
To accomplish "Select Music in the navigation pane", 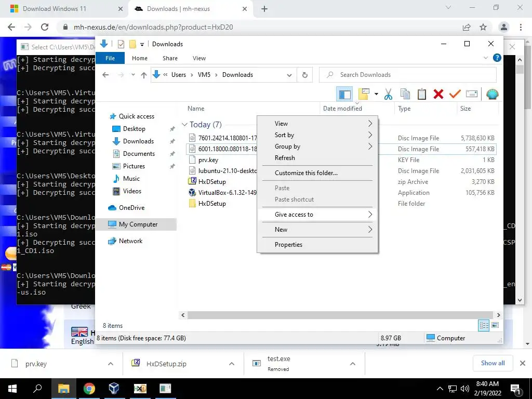I will point(131,179).
